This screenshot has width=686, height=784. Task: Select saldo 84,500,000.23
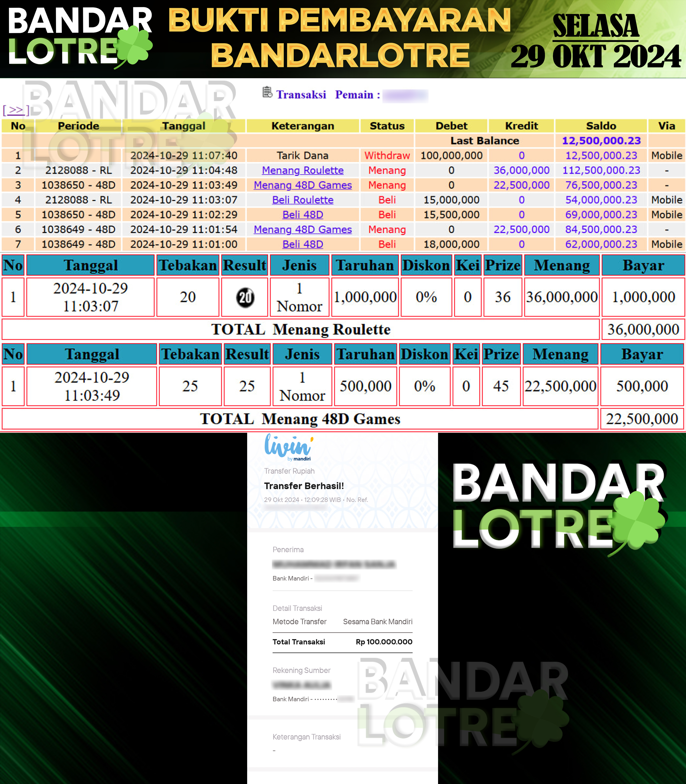point(601,230)
